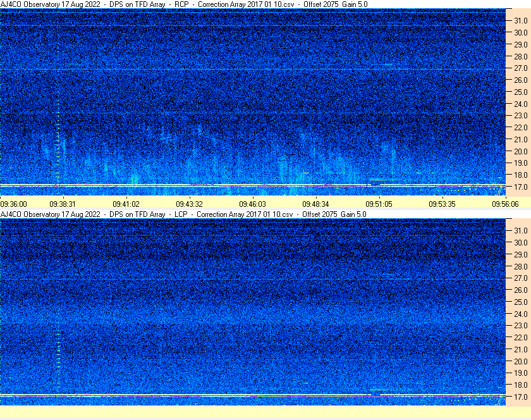Click the 20.0 label on LCP axis
Viewport: 531px width, 420px height.
[521, 361]
